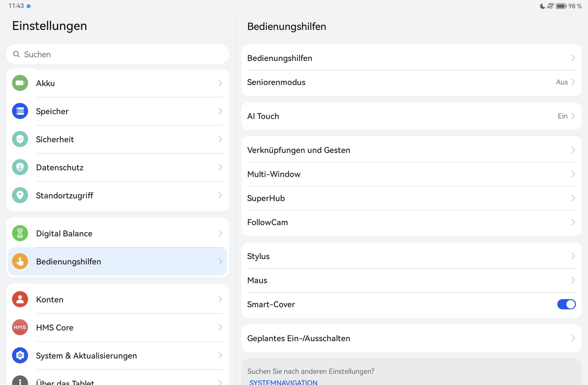Viewport: 588px width, 385px height.
Task: Tap the Standortzugriff location pin icon
Action: pyautogui.click(x=20, y=195)
